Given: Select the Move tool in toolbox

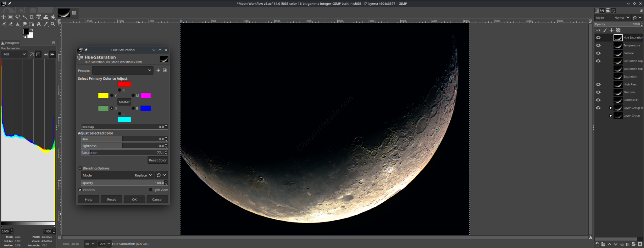Looking at the screenshot, I should click(3, 17).
